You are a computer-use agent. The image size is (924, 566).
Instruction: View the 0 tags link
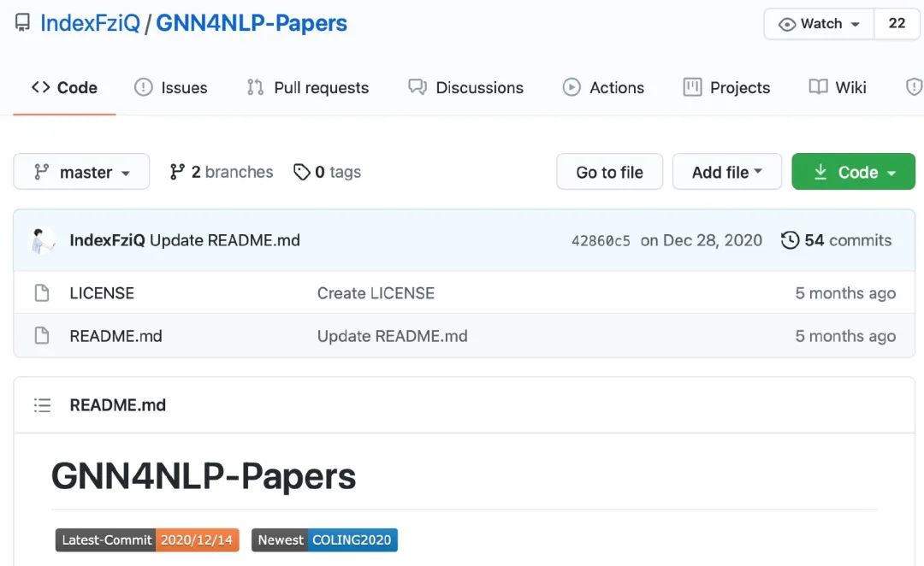click(x=327, y=172)
